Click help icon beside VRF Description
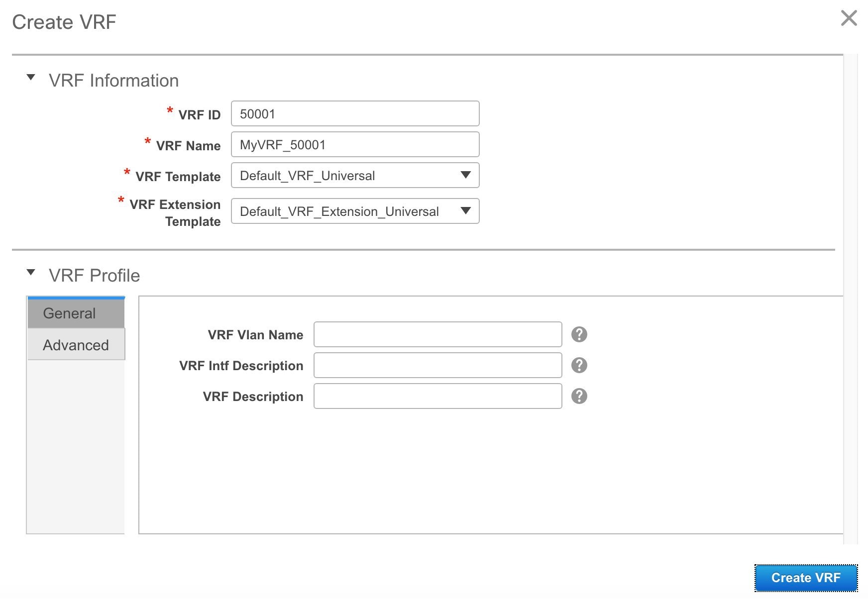 (579, 396)
